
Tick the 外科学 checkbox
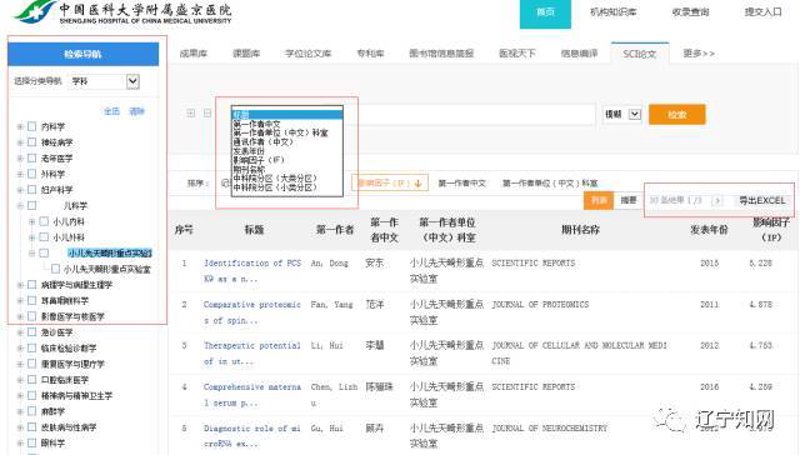click(32, 173)
